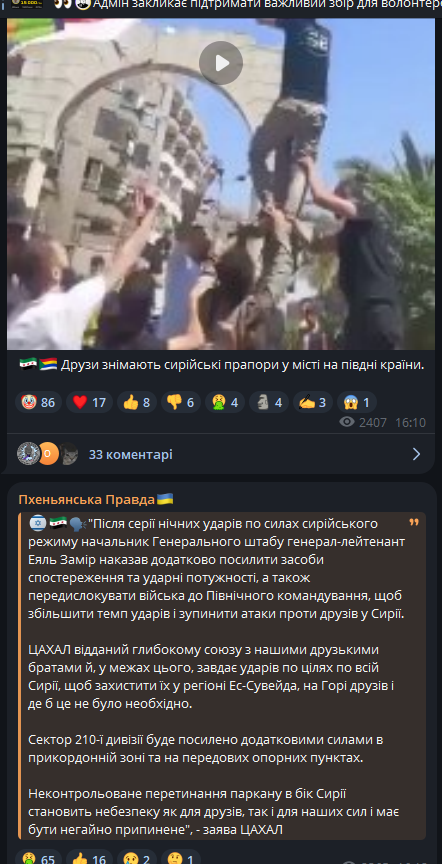
Task: Add writing hand reaction with 3
Action: 313,402
